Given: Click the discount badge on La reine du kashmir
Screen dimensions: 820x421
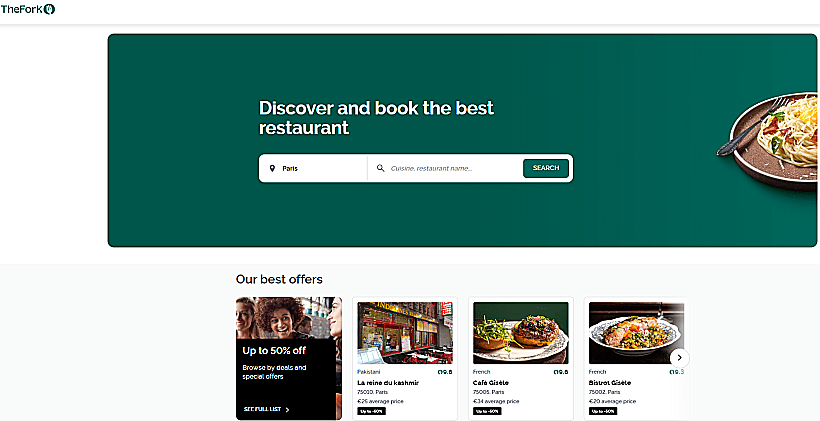Looking at the screenshot, I should [x=371, y=411].
